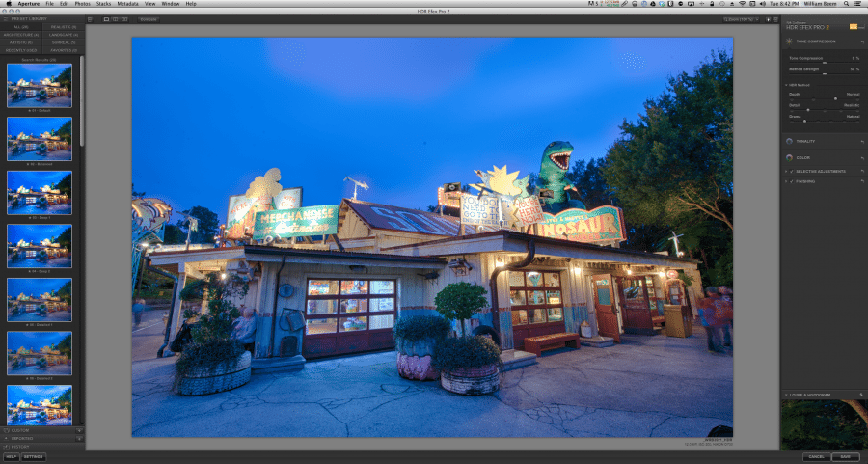Image resolution: width=868 pixels, height=464 pixels.
Task: Click the Save button
Action: pos(845,457)
